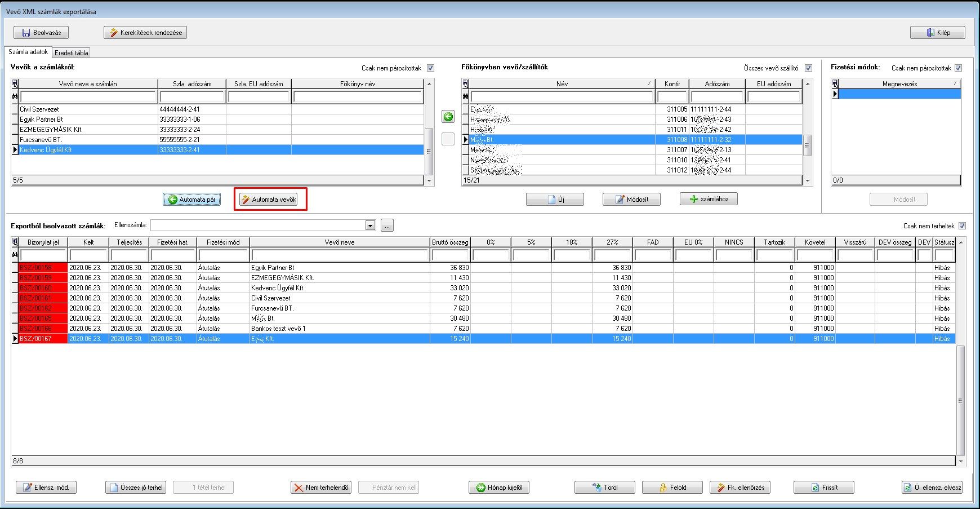980x509 pixels.
Task: Click the ellipsis button beside Ellenszámla
Action: point(387,225)
